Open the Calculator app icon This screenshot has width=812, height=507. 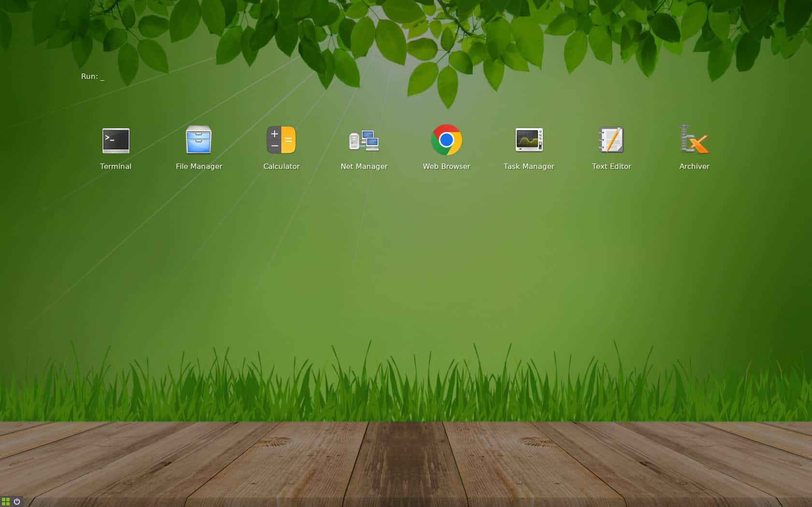pyautogui.click(x=281, y=140)
